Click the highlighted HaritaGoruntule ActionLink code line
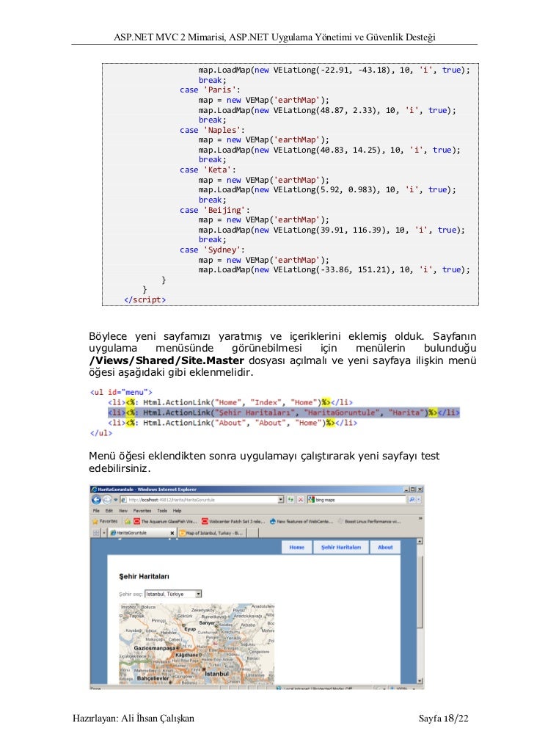The width and height of the screenshot is (534, 756). click(x=283, y=412)
